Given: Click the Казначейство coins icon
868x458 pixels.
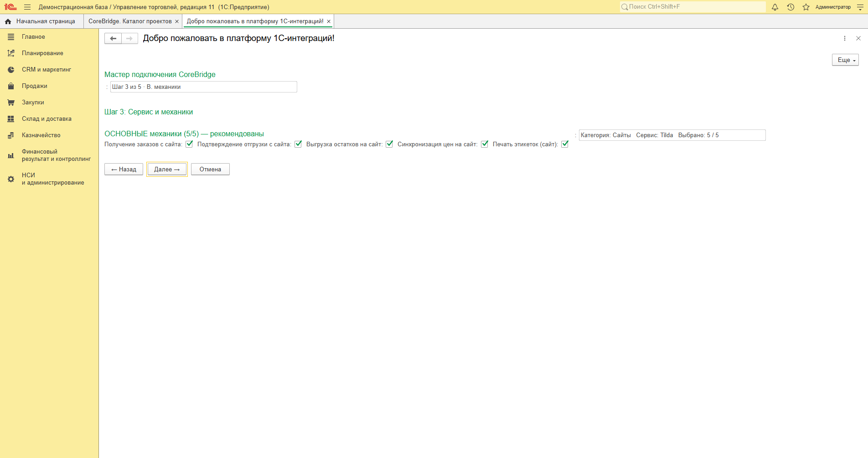Looking at the screenshot, I should (11, 135).
